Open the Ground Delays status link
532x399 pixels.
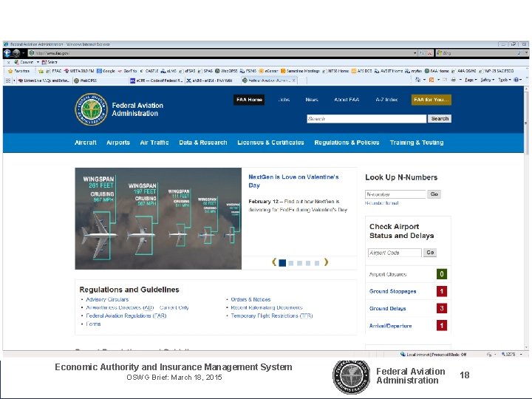point(387,308)
